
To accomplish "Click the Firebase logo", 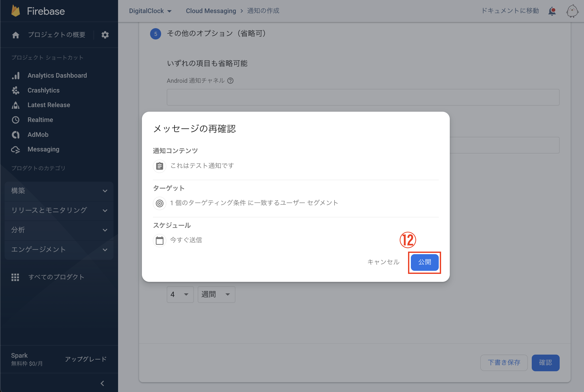I will [38, 11].
